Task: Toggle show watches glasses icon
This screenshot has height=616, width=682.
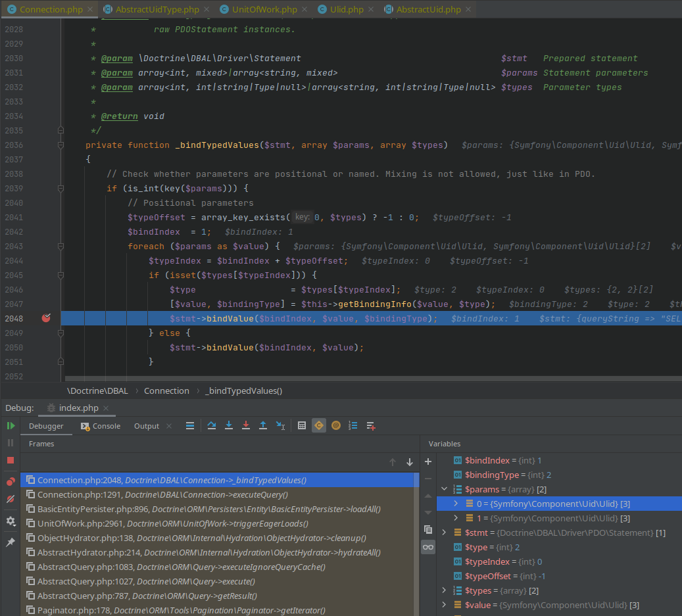Action: [x=428, y=548]
